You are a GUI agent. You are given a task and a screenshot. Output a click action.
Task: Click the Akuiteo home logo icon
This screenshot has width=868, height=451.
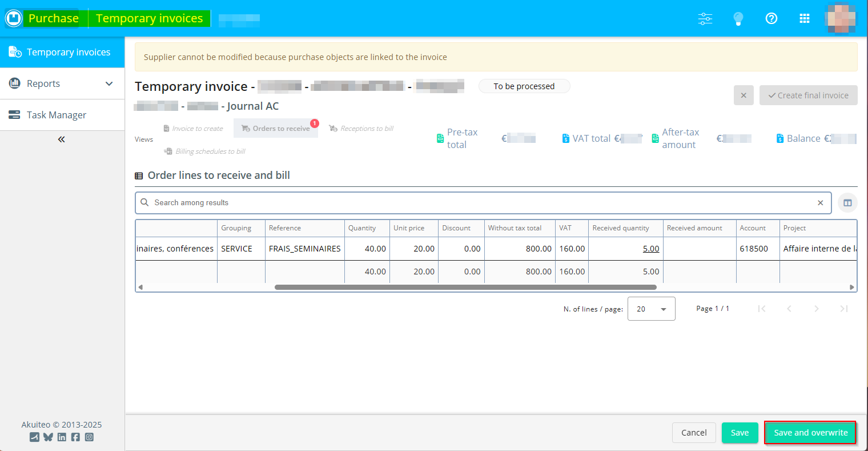point(14,18)
